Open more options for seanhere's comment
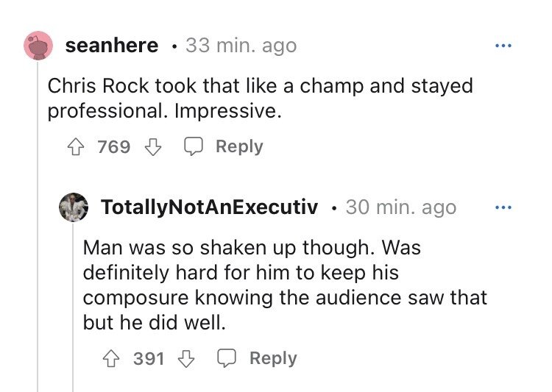Screen dimensions: 552x392 click(503, 46)
